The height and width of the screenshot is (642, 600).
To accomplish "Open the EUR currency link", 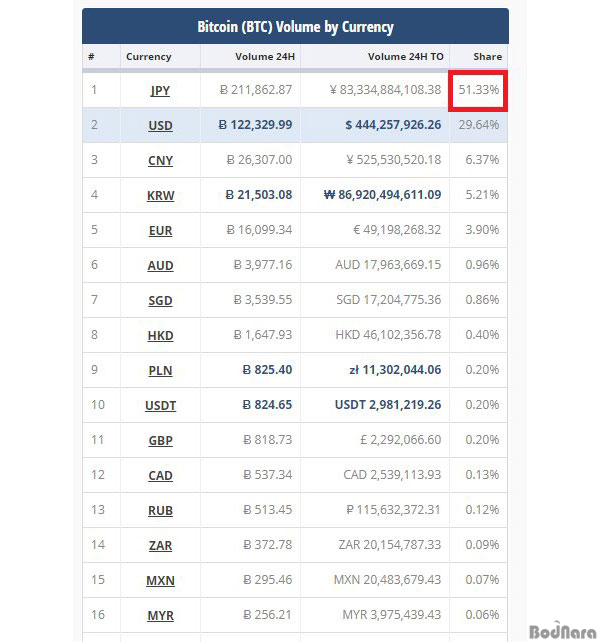I will click(x=160, y=230).
